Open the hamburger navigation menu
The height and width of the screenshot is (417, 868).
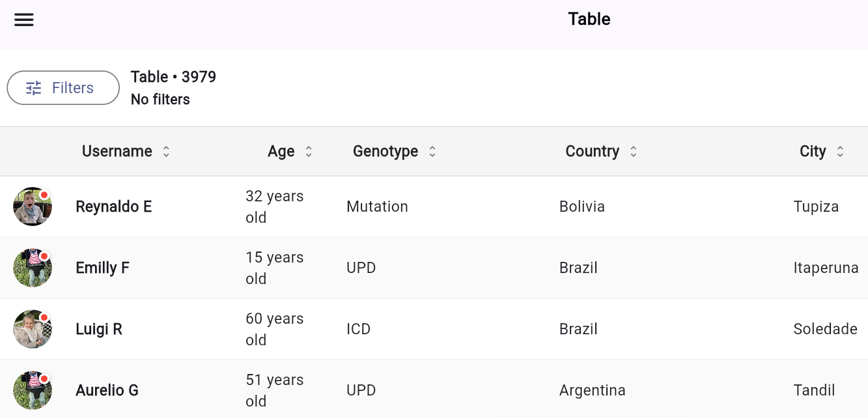point(24,20)
